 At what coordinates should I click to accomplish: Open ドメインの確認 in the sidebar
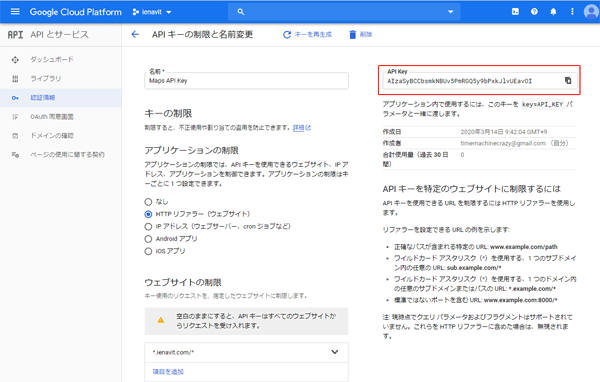click(61, 135)
